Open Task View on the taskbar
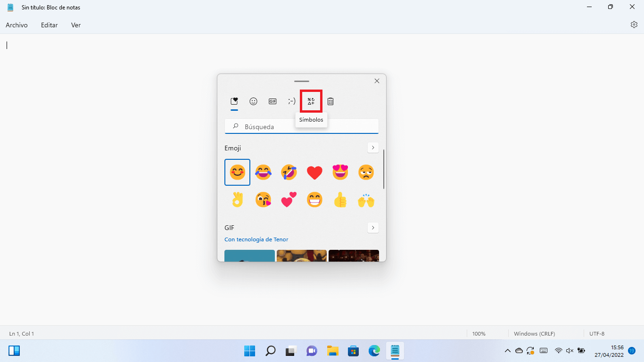This screenshot has width=644, height=362. [x=291, y=351]
